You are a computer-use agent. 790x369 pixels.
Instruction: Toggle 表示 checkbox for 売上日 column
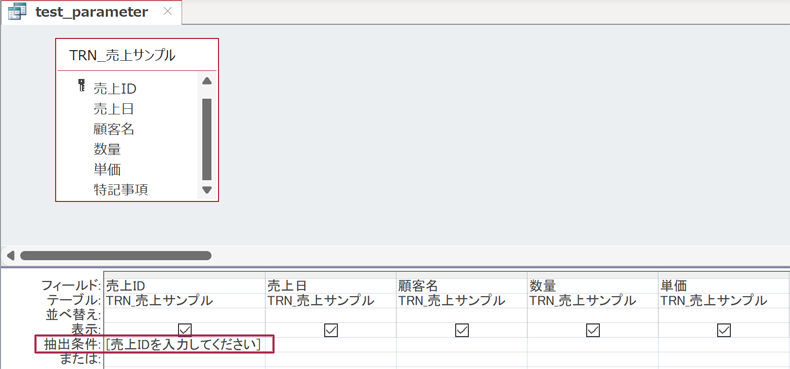(331, 330)
